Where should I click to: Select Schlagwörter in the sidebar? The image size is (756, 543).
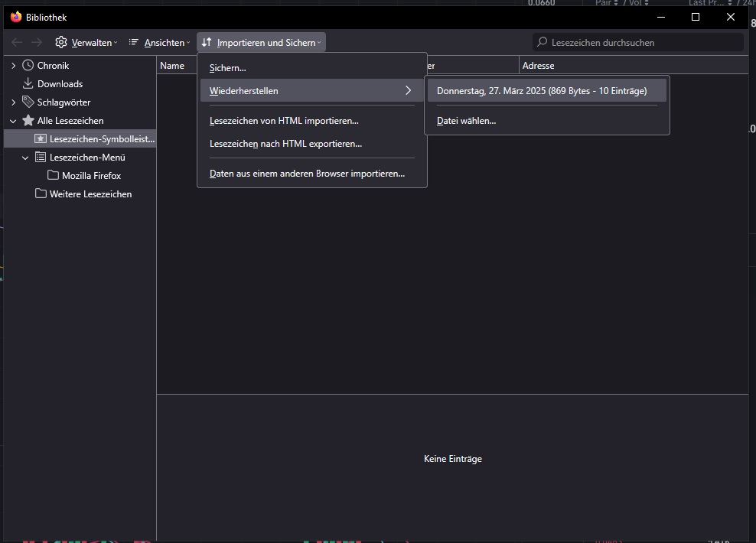[x=64, y=102]
